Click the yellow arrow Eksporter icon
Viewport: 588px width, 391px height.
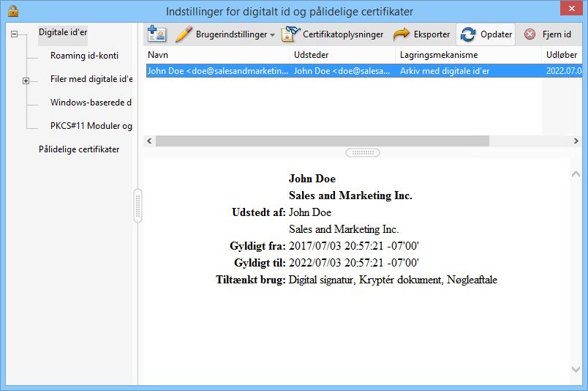tap(402, 34)
